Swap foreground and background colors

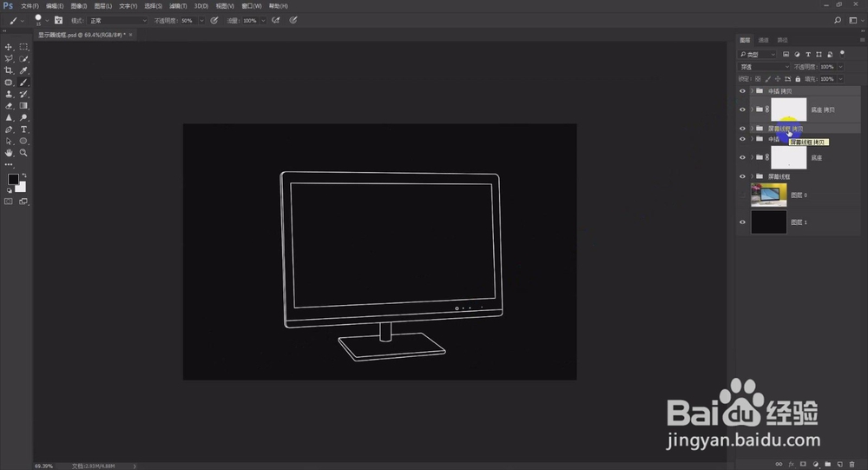23,176
